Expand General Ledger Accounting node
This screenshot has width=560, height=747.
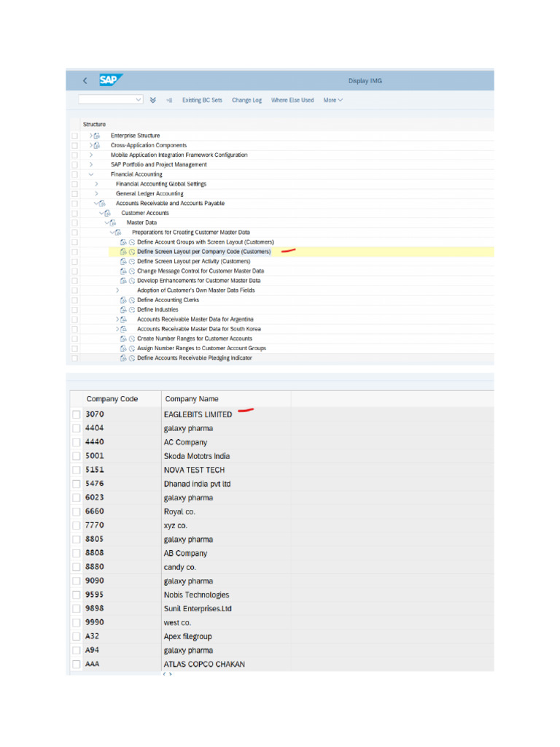(96, 193)
